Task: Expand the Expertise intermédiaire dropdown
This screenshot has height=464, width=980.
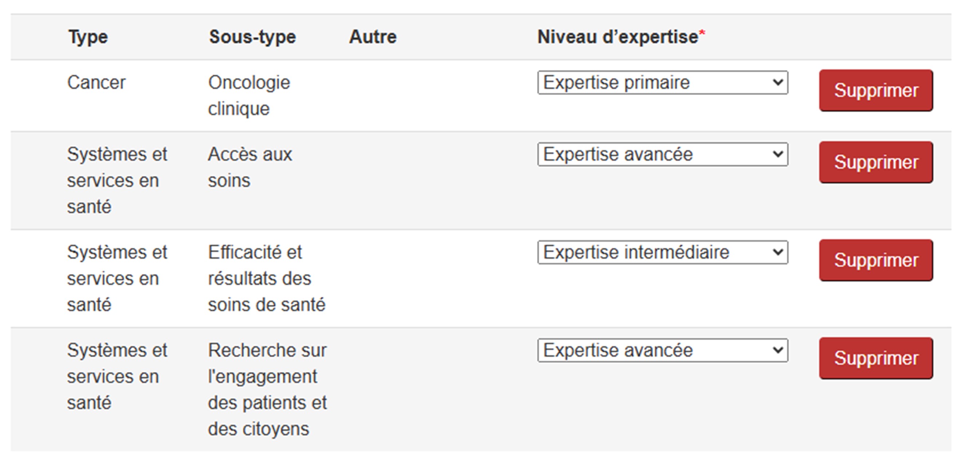Action: (x=662, y=252)
